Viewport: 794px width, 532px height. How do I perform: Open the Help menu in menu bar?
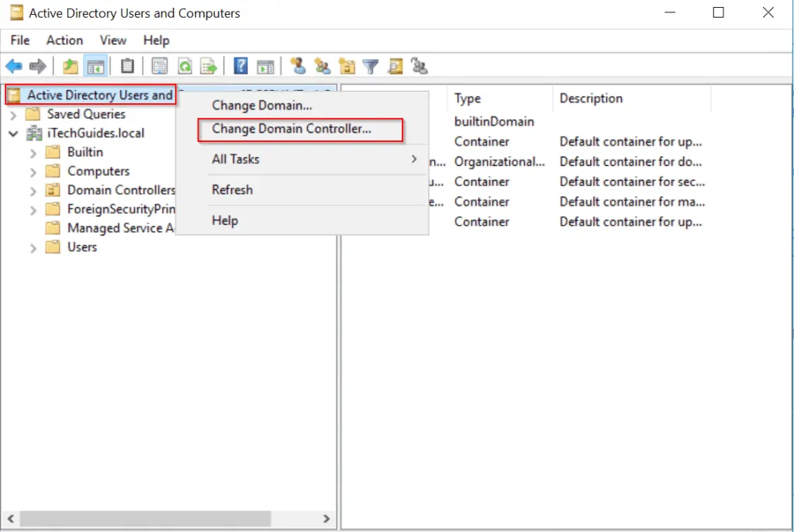[x=156, y=40]
